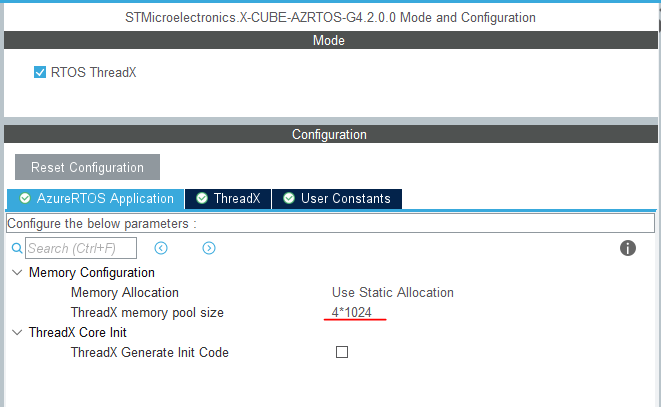
Task: Click the Search (Ctrl+F) field
Action: click(x=81, y=248)
